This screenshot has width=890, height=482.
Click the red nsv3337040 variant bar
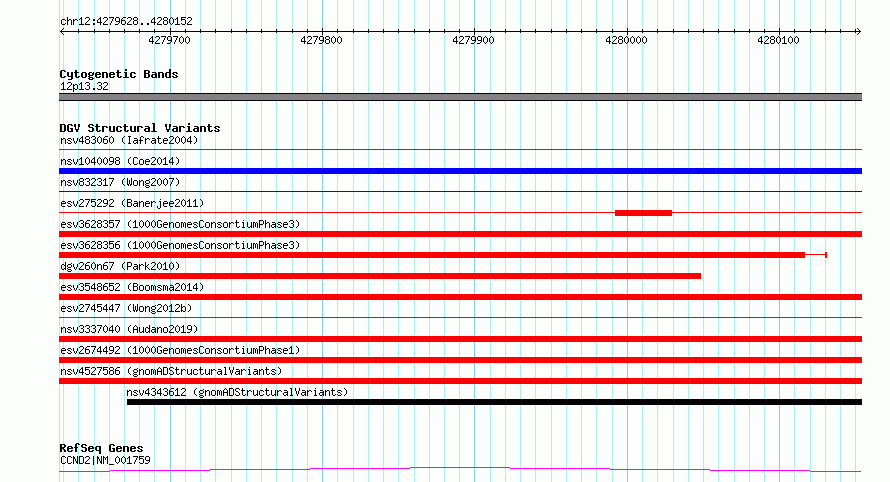460,339
